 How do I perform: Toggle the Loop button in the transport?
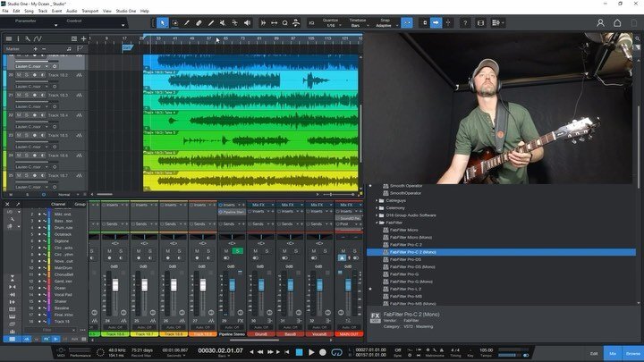point(335,352)
